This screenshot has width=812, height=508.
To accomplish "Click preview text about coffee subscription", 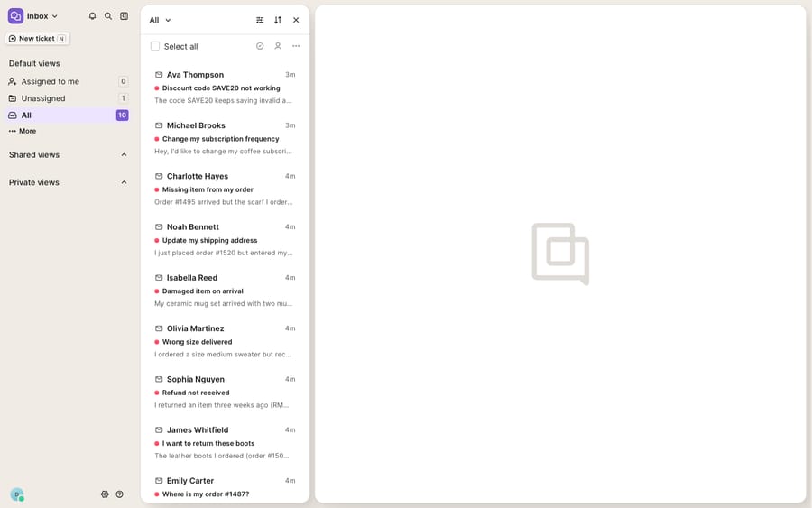I will [223, 152].
